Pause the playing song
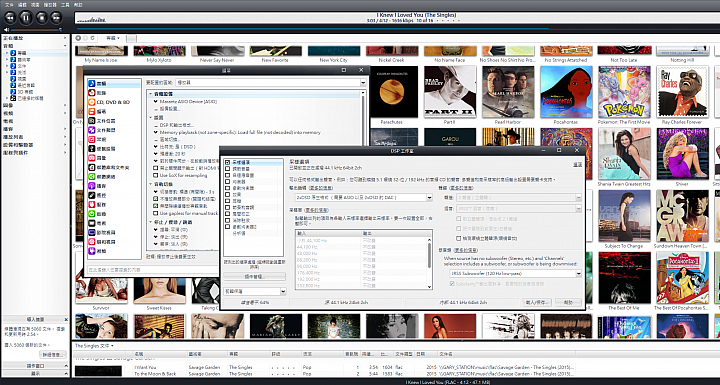This screenshot has height=385, width=720. click(26, 17)
